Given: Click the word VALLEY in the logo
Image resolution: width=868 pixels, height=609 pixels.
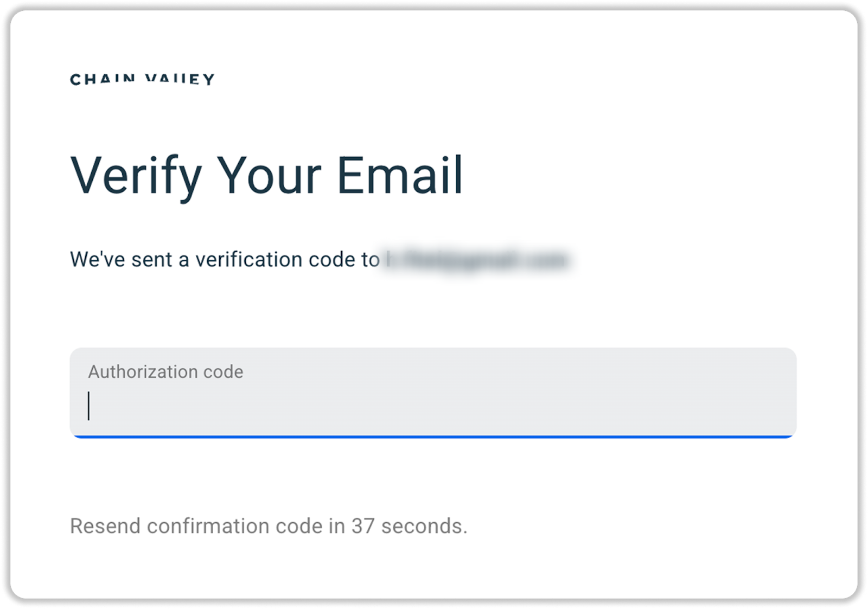Looking at the screenshot, I should pyautogui.click(x=180, y=80).
